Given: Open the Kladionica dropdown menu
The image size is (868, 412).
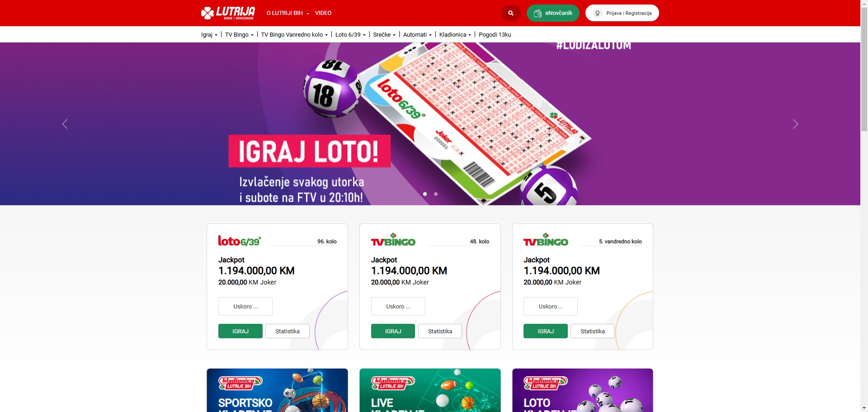Looking at the screenshot, I should click(455, 35).
